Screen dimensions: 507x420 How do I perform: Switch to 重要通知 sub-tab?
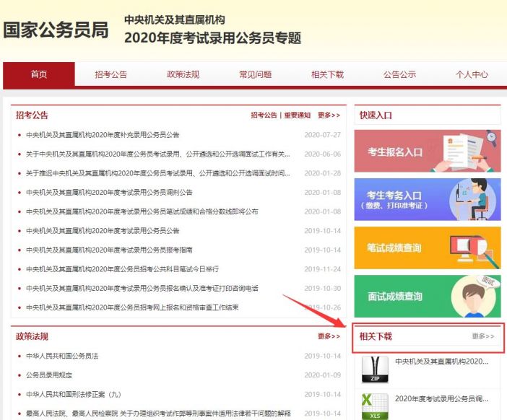tap(297, 115)
